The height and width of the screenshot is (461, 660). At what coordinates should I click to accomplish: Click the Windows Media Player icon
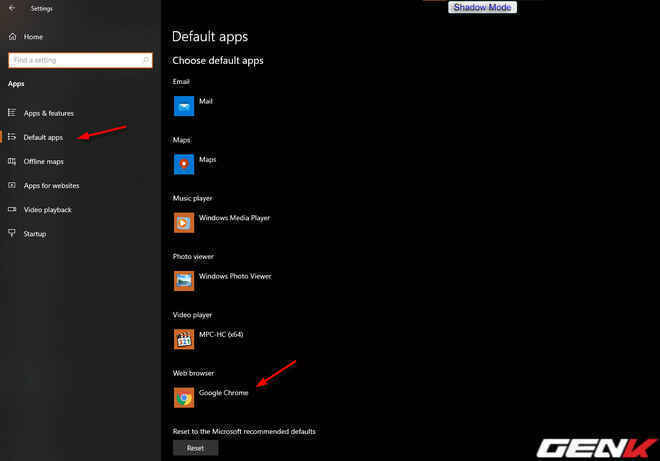[184, 223]
